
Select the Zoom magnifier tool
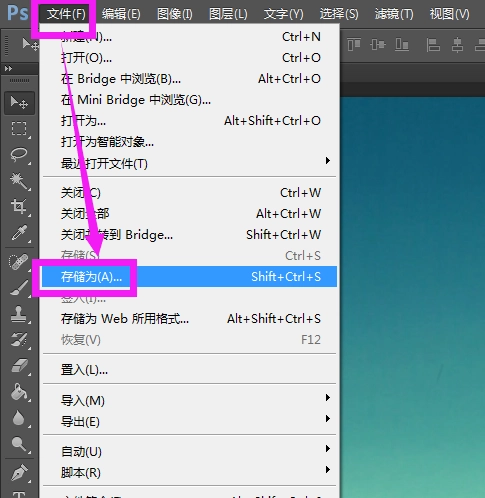pyautogui.click(x=19, y=444)
